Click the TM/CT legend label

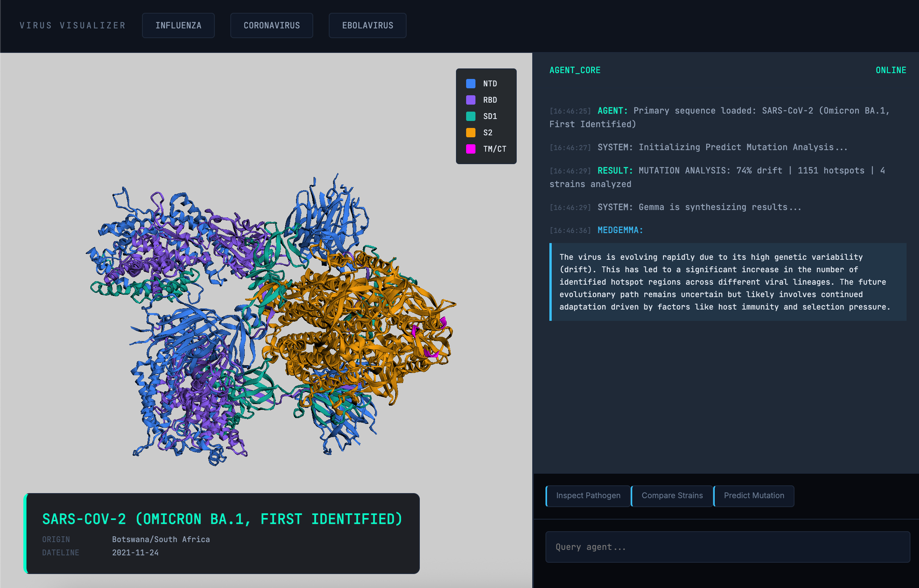pos(495,149)
